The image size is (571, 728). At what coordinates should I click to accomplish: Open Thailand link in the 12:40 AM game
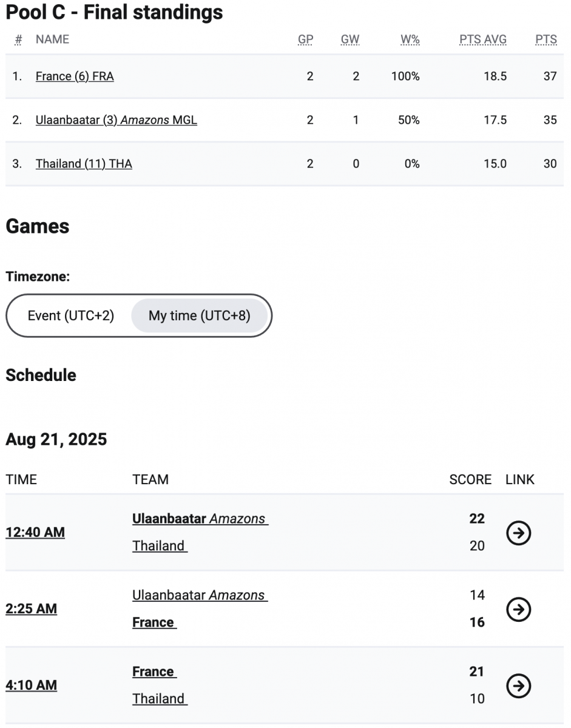160,546
